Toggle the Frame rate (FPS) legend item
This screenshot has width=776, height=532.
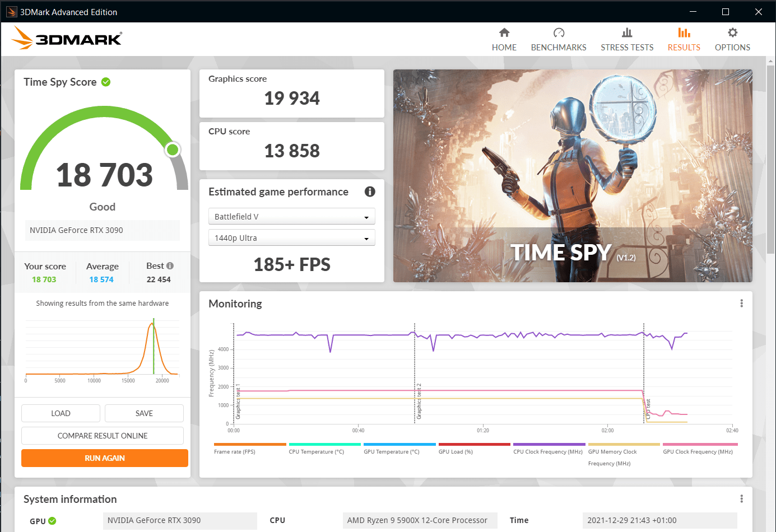pyautogui.click(x=250, y=449)
